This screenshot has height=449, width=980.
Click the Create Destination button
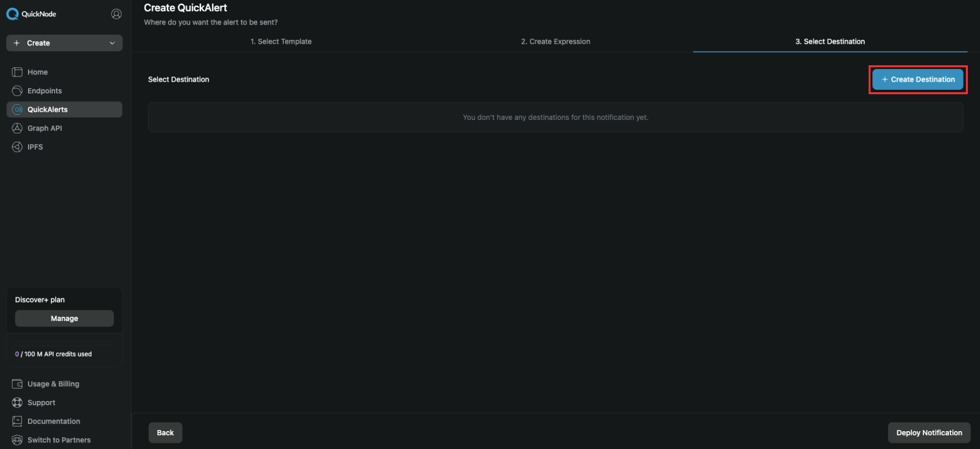coord(918,79)
